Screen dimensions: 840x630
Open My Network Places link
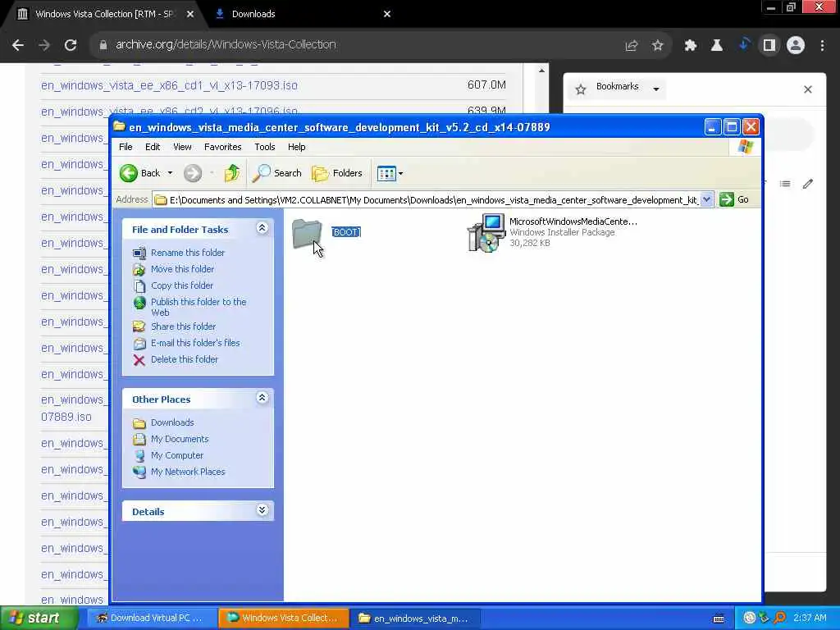click(x=188, y=472)
